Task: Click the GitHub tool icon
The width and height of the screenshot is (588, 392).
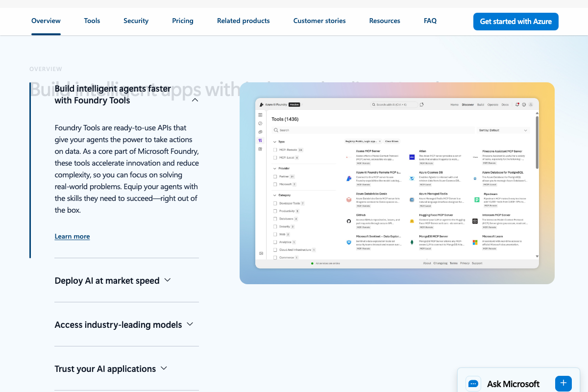Action: tap(349, 221)
